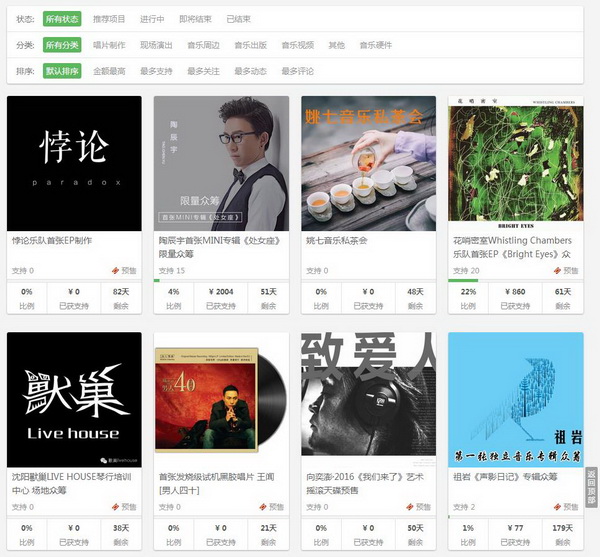Click 支持 15 on 陶辰宇 card
The height and width of the screenshot is (557, 600).
click(x=172, y=270)
